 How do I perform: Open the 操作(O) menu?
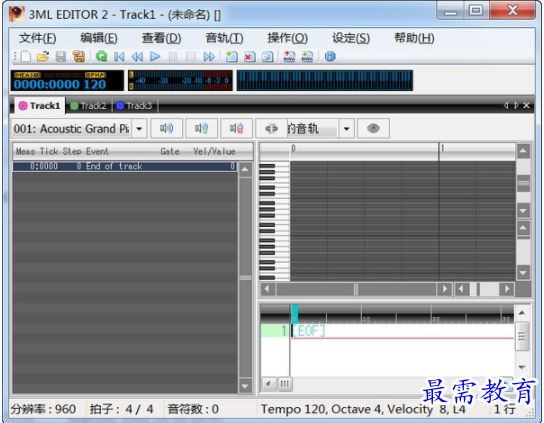[287, 38]
